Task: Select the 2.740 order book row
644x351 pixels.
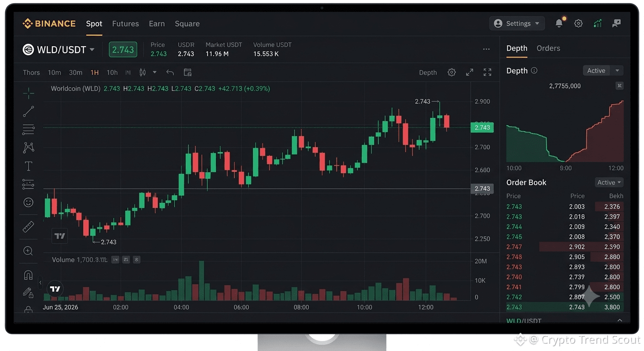Action: 565,277
